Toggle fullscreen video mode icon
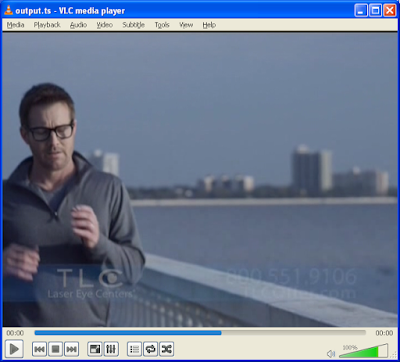The image size is (400, 362). click(x=95, y=349)
